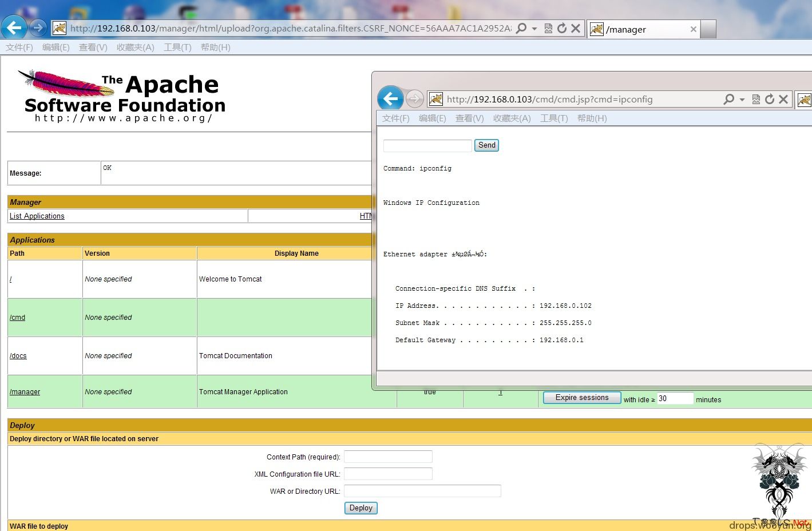
Task: Click WAR or Directory URL field
Action: 422,491
